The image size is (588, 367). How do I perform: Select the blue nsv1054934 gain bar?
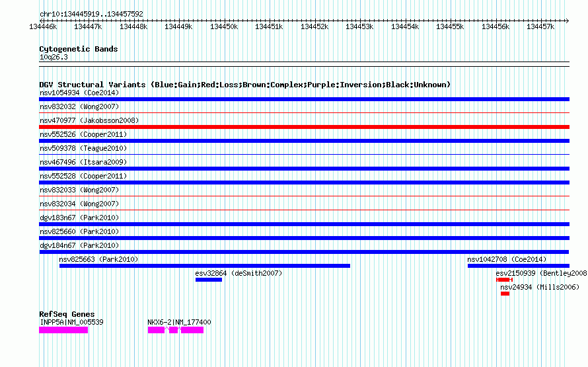tap(304, 99)
